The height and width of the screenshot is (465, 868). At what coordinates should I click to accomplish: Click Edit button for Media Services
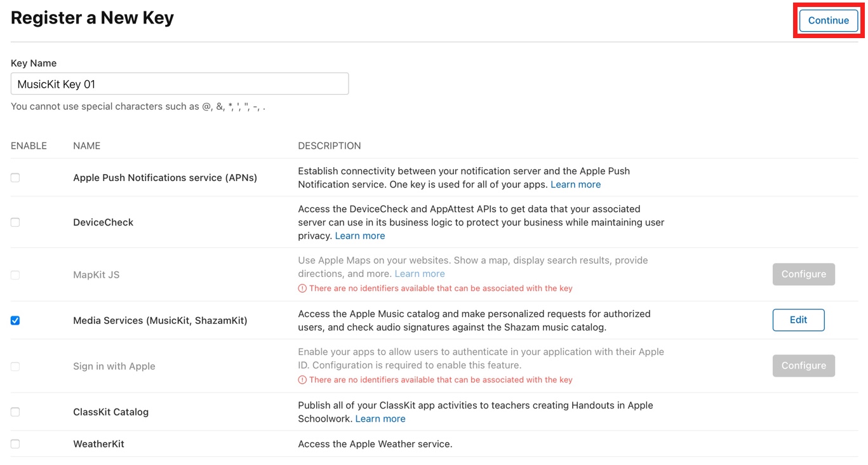click(798, 320)
